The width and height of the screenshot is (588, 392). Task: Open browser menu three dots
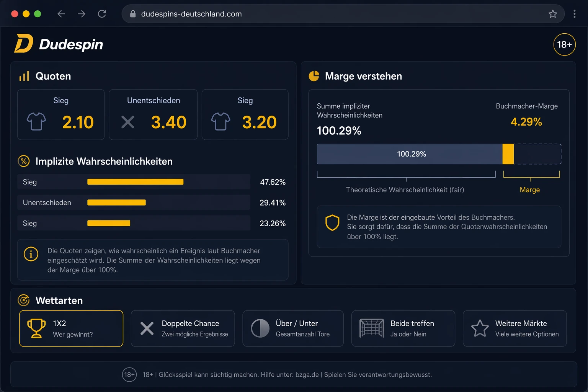click(x=574, y=14)
